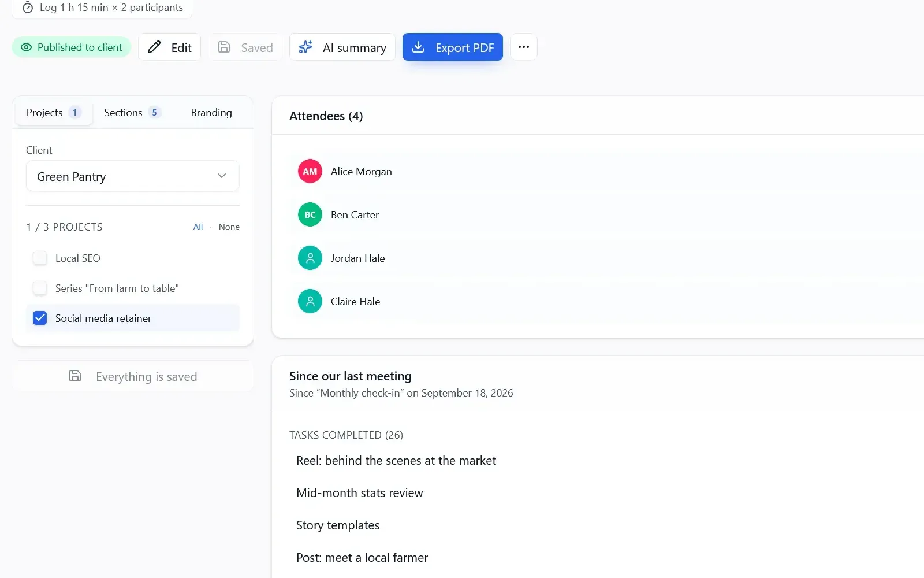Click Alice Morgan's AM avatar
Viewport: 924px width, 578px height.
(310, 171)
